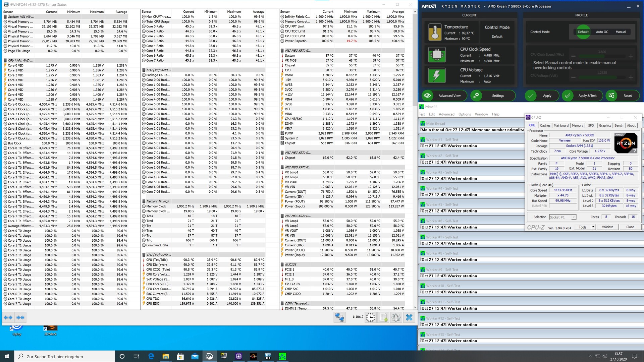
Task: Click the clock reset timer icon
Action: click(371, 317)
